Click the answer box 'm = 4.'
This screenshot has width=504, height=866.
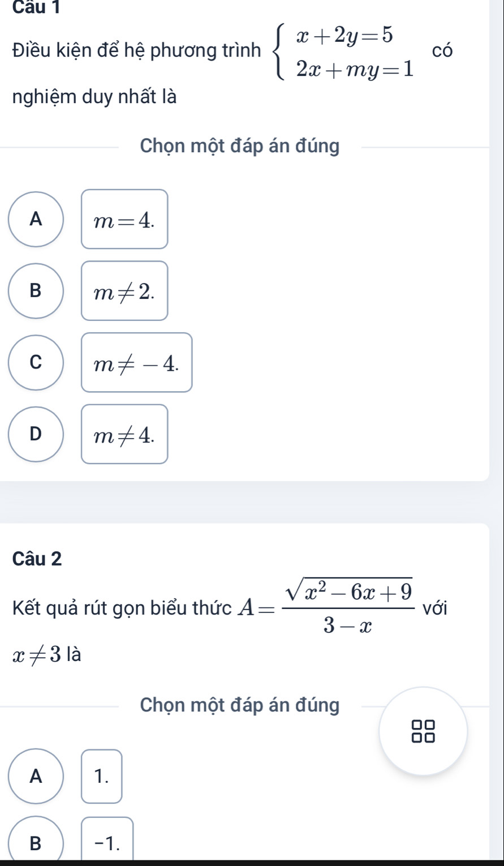click(124, 219)
